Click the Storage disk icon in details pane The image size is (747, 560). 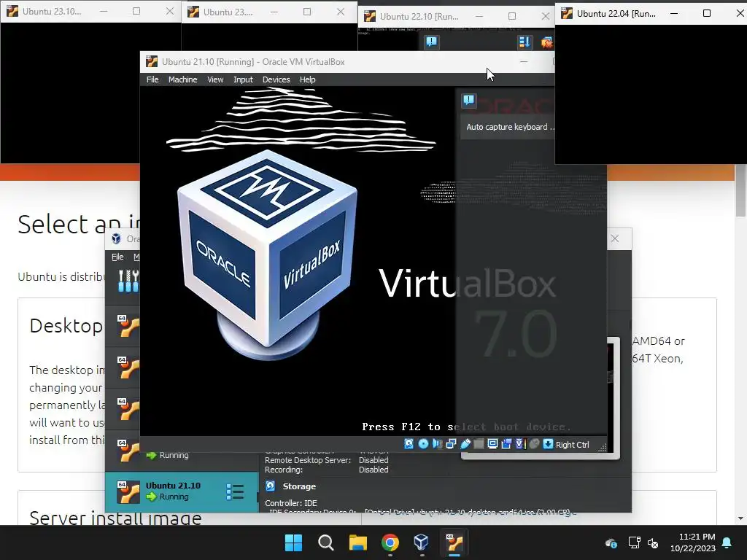coord(270,486)
